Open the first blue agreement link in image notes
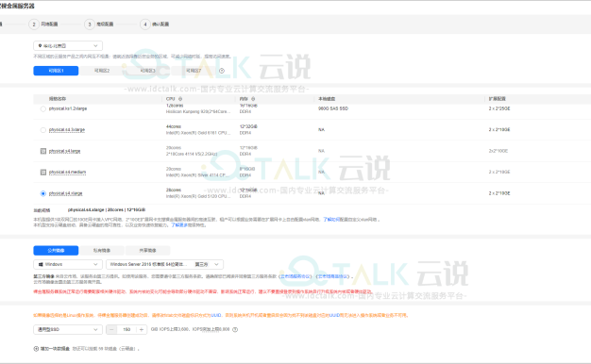The width and height of the screenshot is (591, 364). coord(295,276)
